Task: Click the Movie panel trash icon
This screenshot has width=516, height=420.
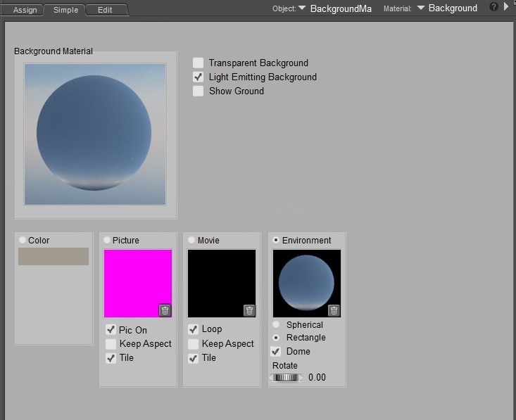Action: [x=249, y=310]
